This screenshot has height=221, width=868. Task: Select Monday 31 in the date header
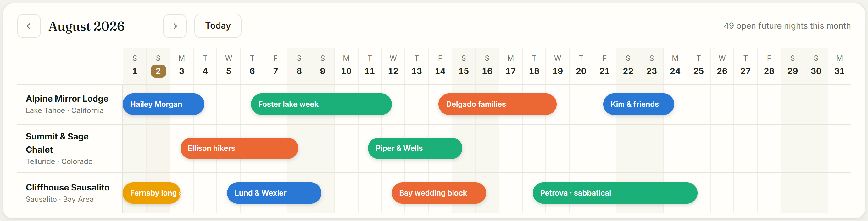click(839, 65)
